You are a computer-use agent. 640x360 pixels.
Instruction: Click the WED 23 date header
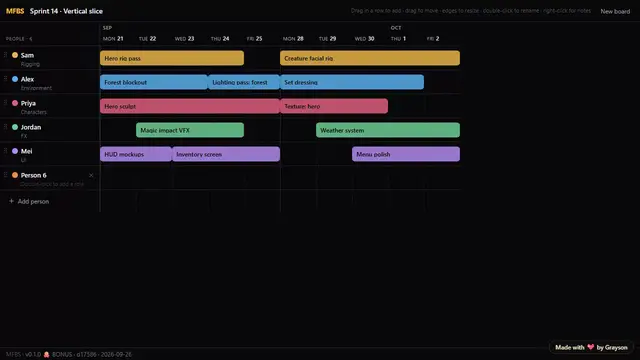click(x=184, y=38)
